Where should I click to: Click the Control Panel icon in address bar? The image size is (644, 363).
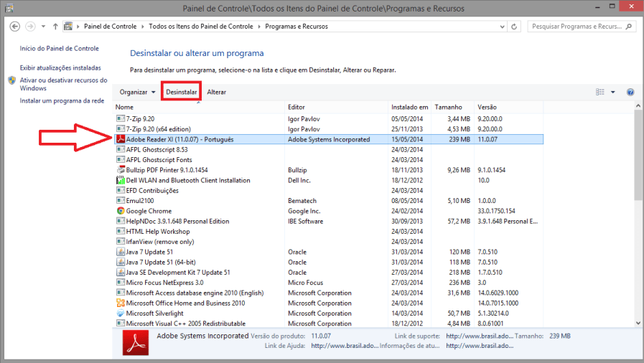point(68,27)
